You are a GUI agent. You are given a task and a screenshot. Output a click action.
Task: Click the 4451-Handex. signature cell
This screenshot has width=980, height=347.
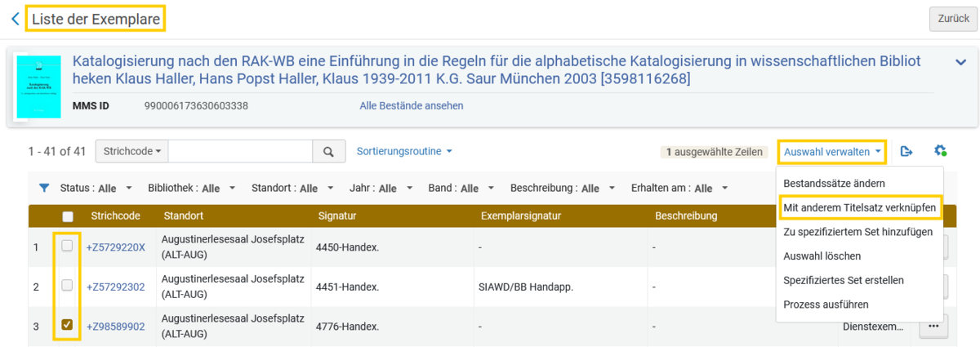347,287
